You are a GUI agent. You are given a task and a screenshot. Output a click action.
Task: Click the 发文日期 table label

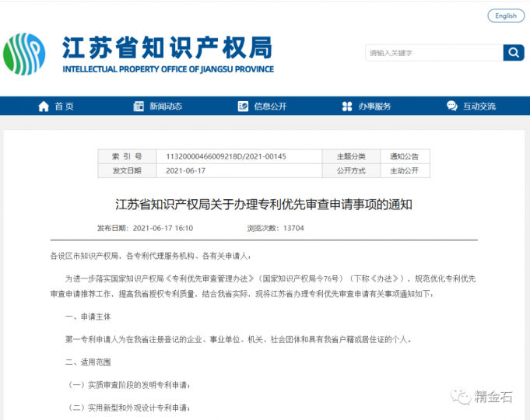pos(127,170)
